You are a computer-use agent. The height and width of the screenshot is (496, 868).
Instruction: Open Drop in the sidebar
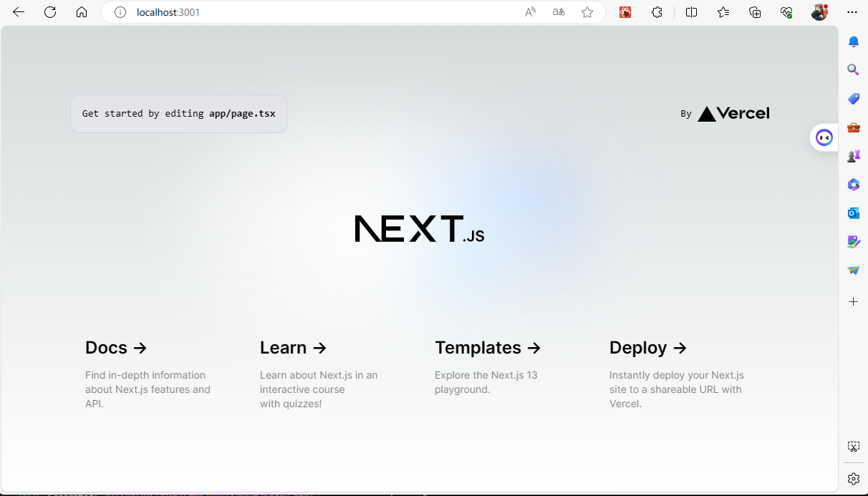(853, 270)
